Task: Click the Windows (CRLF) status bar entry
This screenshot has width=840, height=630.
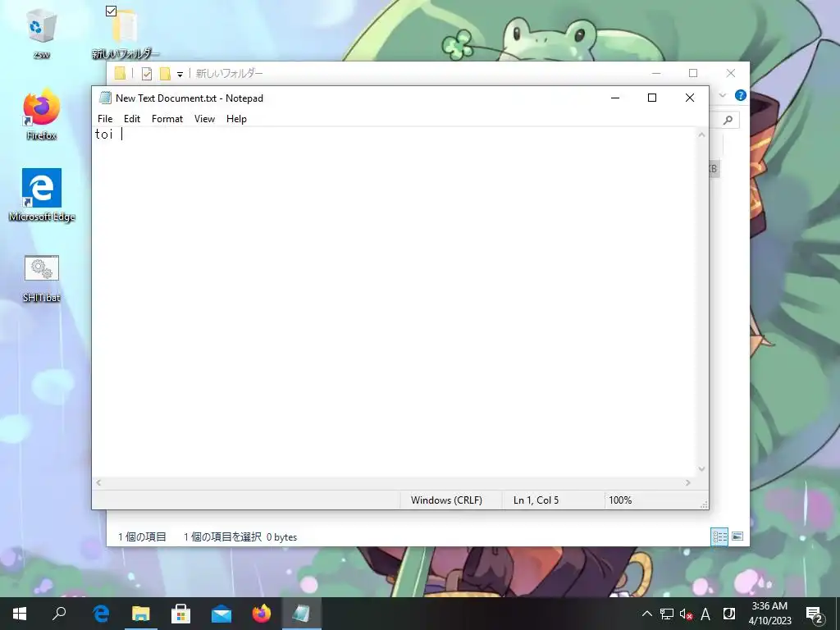Action: pyautogui.click(x=446, y=500)
